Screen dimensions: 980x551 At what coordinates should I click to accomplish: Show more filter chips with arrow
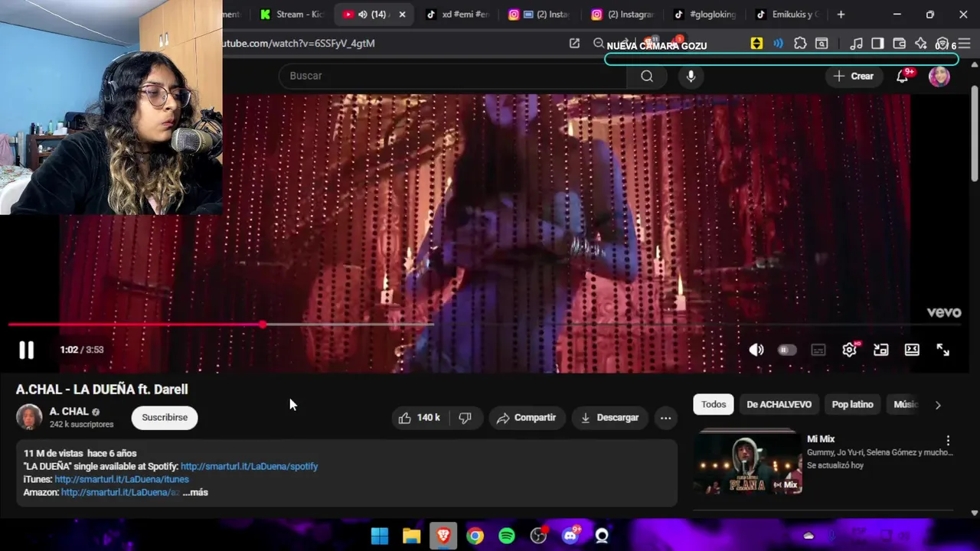click(x=938, y=405)
